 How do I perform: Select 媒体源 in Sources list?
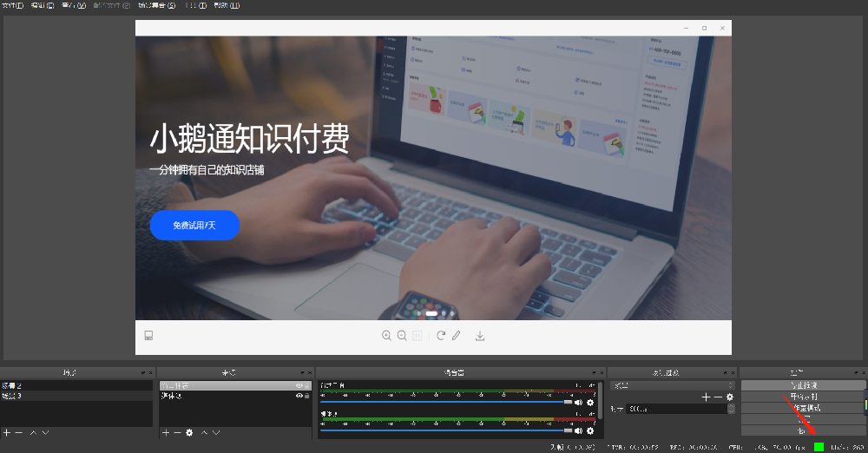point(235,396)
